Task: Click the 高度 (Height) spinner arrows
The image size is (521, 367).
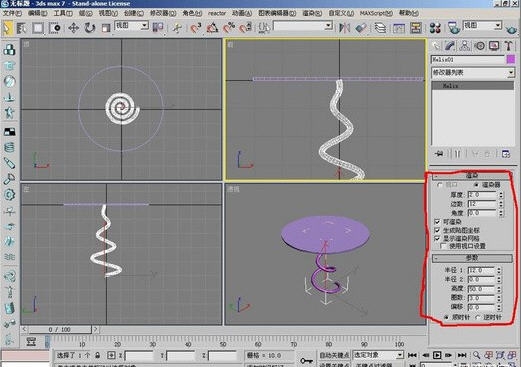Action: 499,289
